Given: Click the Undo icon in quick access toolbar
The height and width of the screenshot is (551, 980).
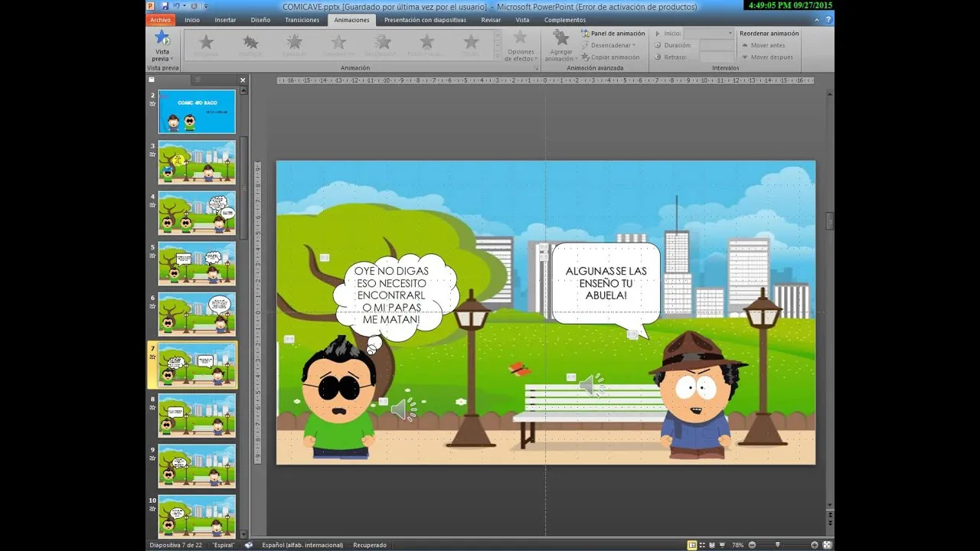Looking at the screenshot, I should coord(176,6).
